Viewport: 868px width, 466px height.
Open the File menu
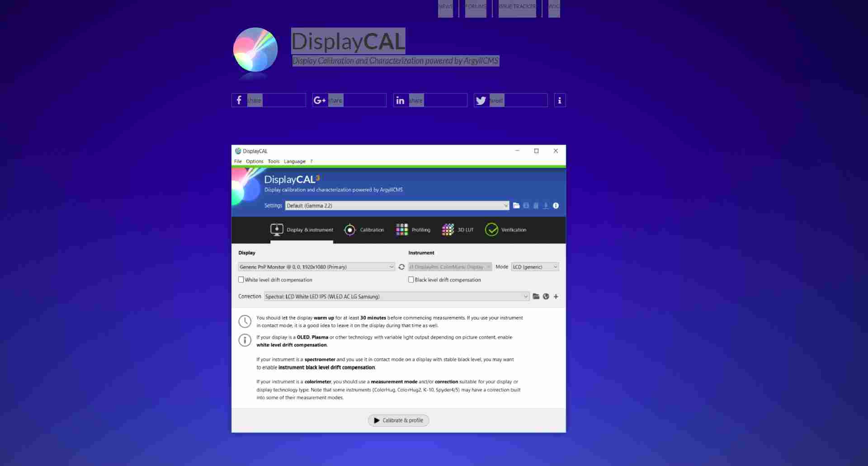(238, 161)
